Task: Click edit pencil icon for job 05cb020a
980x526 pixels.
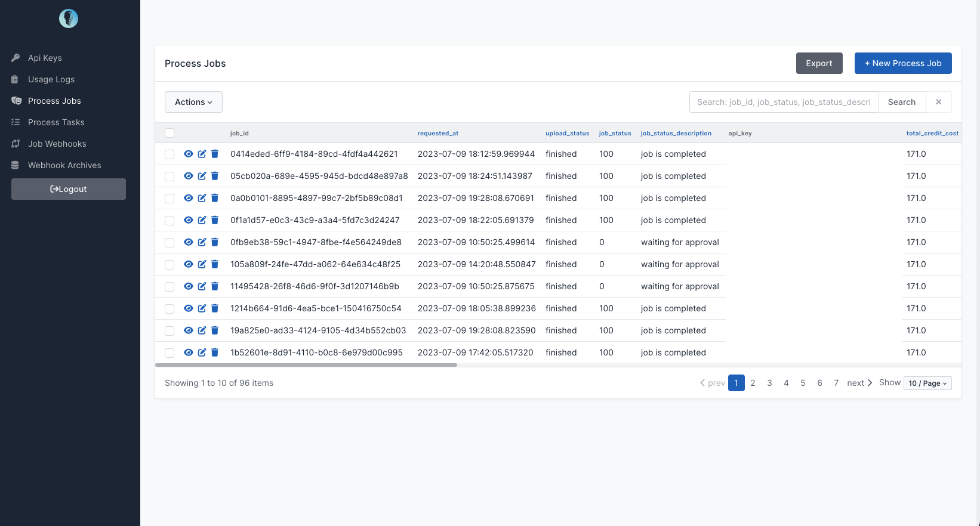Action: click(x=202, y=176)
